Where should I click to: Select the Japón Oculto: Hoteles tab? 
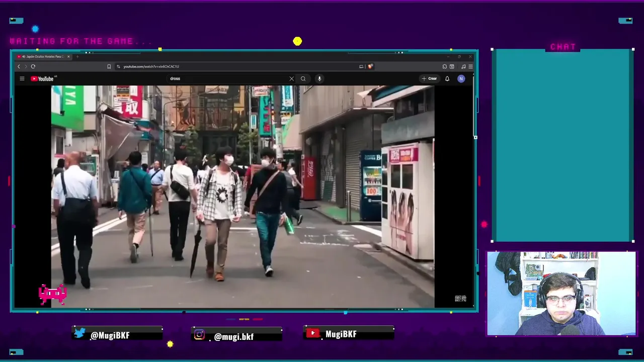coord(43,56)
